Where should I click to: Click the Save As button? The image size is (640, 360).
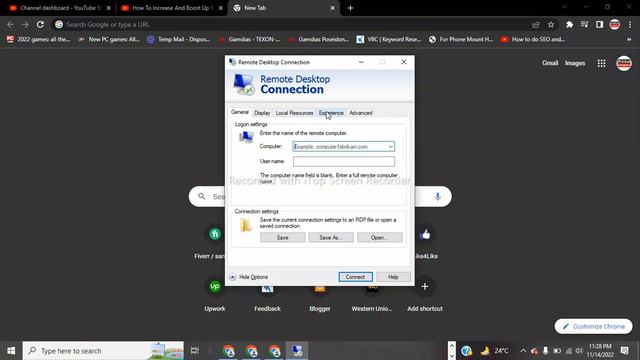click(331, 238)
